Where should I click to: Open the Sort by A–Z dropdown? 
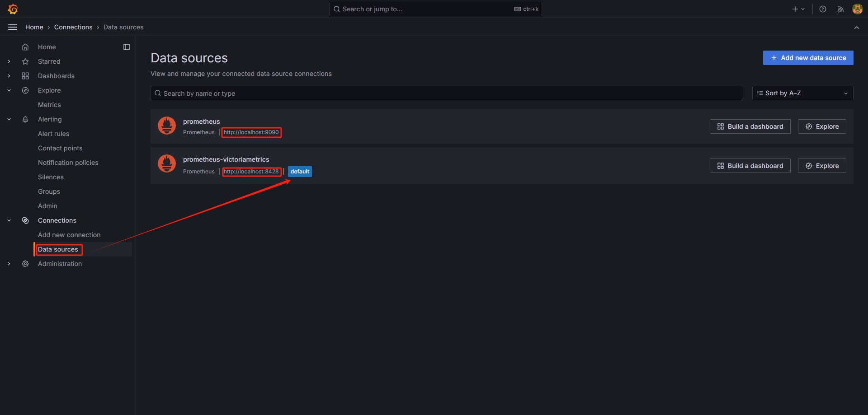point(802,93)
